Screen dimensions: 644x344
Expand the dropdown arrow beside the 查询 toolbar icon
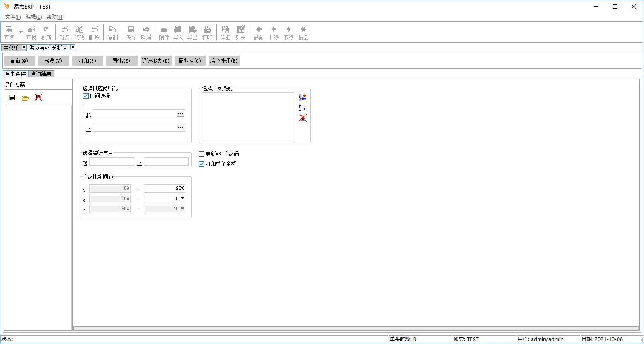[20, 32]
